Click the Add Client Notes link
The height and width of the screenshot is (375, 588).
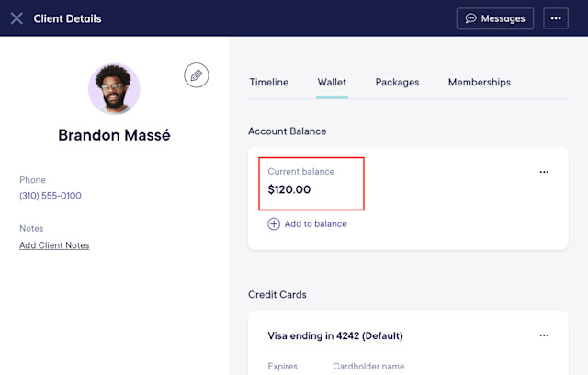tap(54, 245)
